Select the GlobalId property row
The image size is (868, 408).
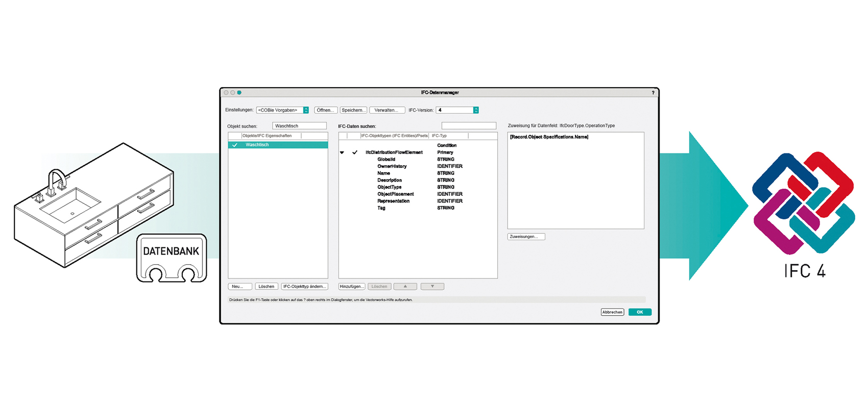(x=387, y=159)
